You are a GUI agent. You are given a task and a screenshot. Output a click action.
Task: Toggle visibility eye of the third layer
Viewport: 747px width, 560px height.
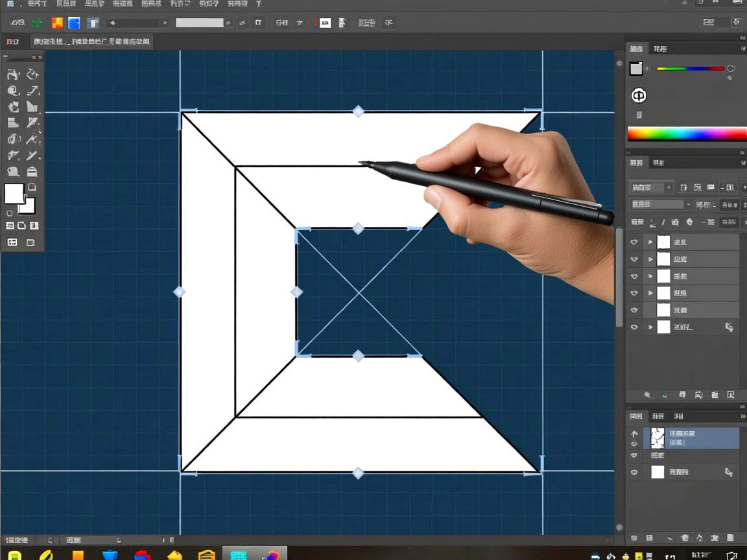coord(634,276)
